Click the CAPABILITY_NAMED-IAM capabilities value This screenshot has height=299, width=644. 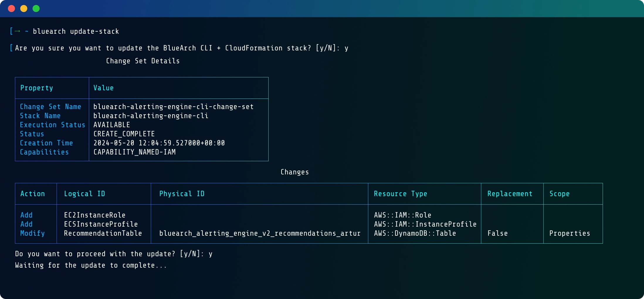[x=134, y=152]
